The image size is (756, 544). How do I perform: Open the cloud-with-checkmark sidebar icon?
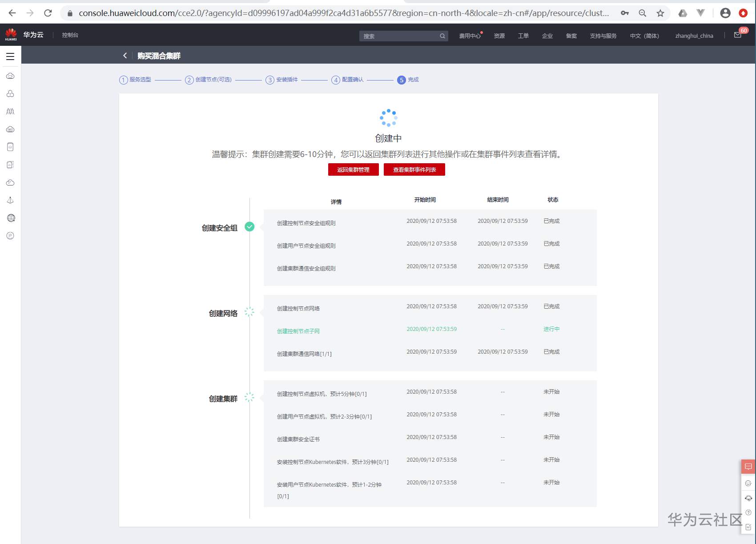pos(10,183)
